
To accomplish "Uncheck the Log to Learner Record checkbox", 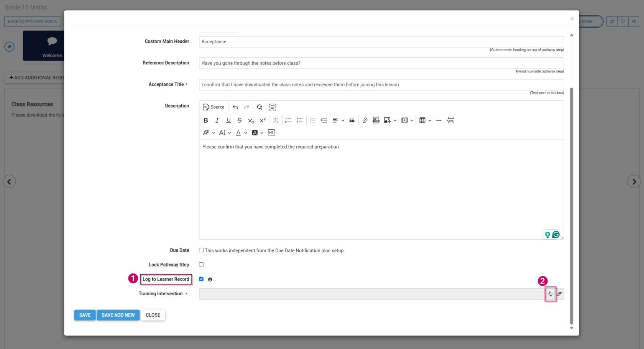I will click(201, 279).
